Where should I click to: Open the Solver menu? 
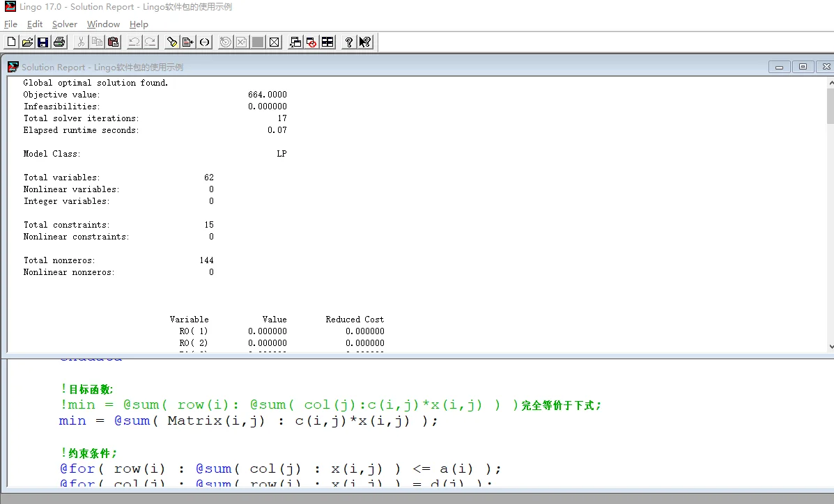tap(64, 24)
